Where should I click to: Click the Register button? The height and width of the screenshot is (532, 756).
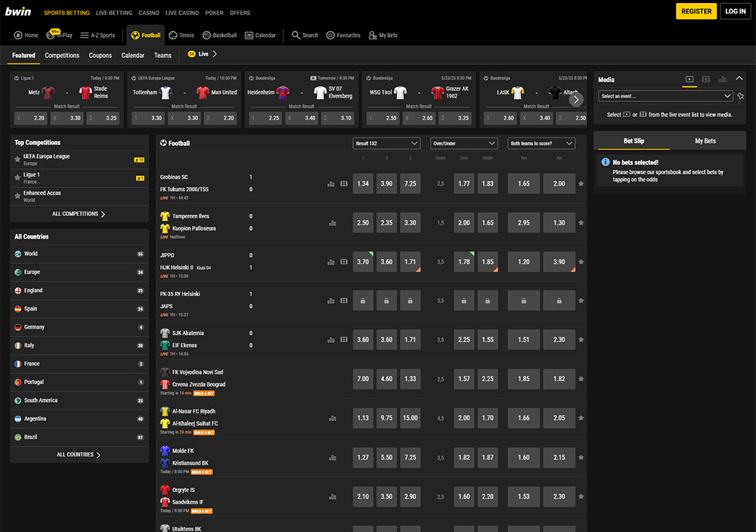click(696, 11)
